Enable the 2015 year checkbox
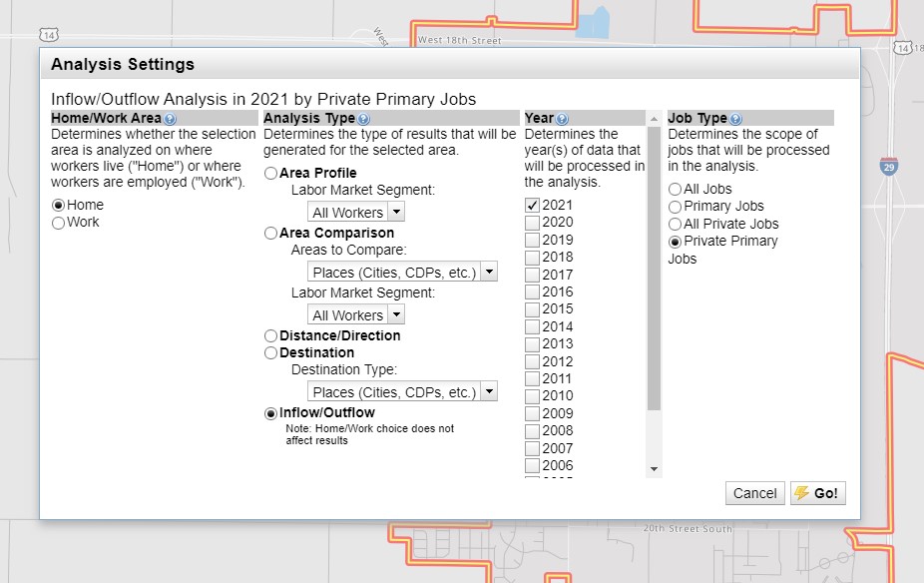 532,309
